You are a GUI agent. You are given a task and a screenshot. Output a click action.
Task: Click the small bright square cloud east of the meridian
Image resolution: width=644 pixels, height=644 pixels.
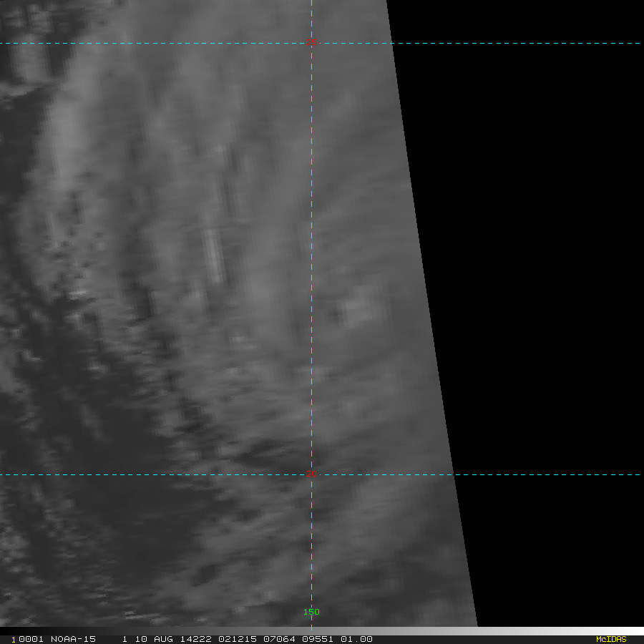(x=358, y=310)
